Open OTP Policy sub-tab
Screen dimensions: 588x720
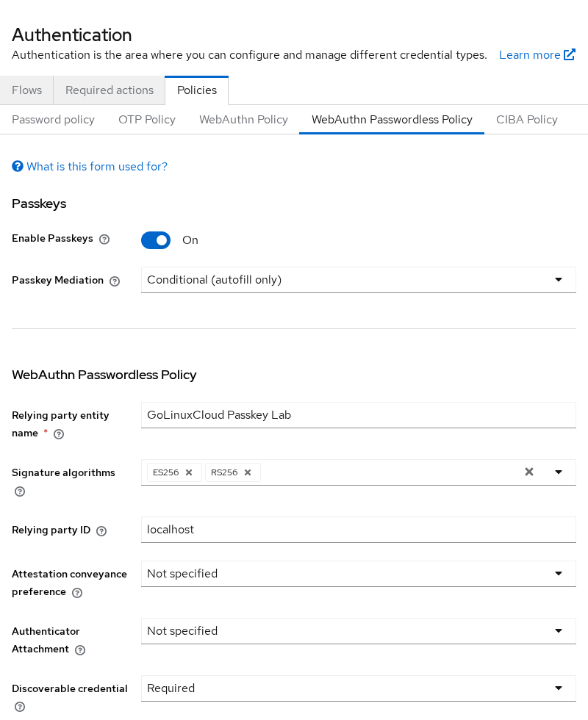tap(147, 119)
